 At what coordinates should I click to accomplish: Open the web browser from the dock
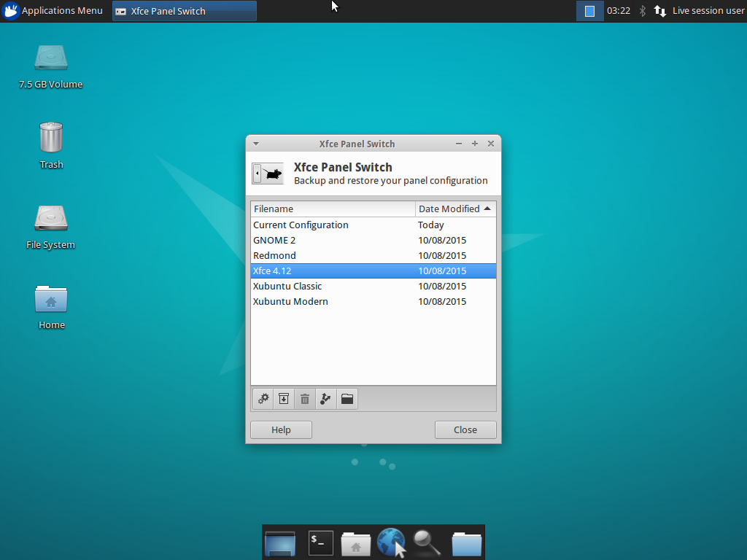(391, 542)
